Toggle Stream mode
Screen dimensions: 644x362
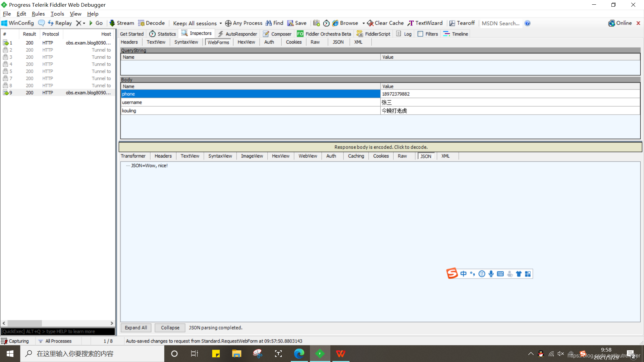pyautogui.click(x=122, y=23)
